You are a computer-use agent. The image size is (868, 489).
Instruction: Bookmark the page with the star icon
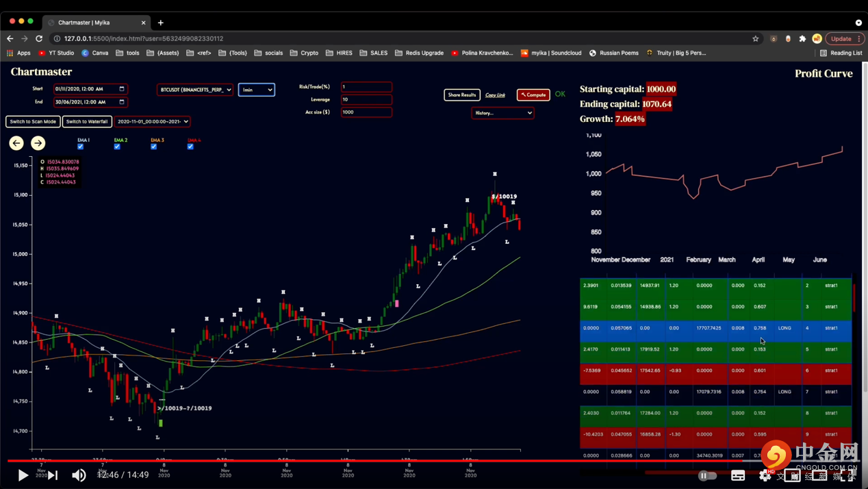756,39
